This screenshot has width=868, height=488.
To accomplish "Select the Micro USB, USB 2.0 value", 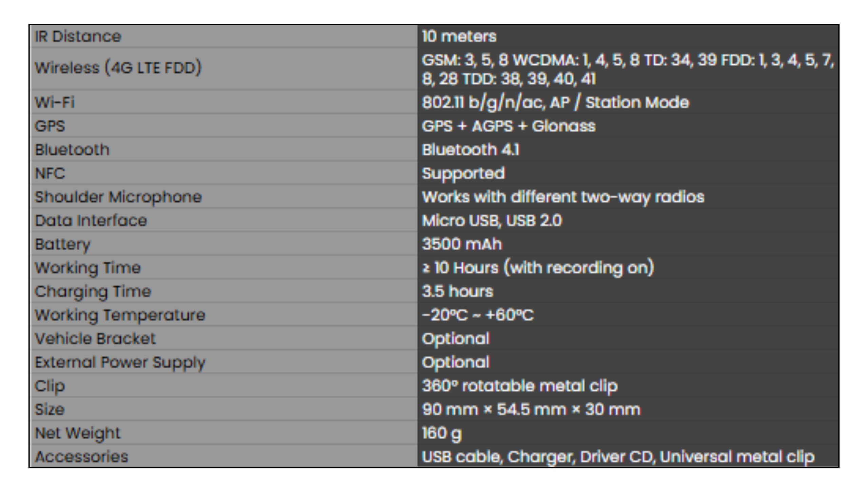I will (x=492, y=221).
